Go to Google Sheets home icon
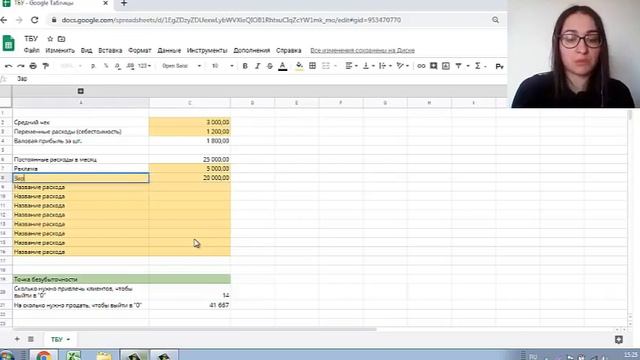640x360 pixels. click(9, 43)
